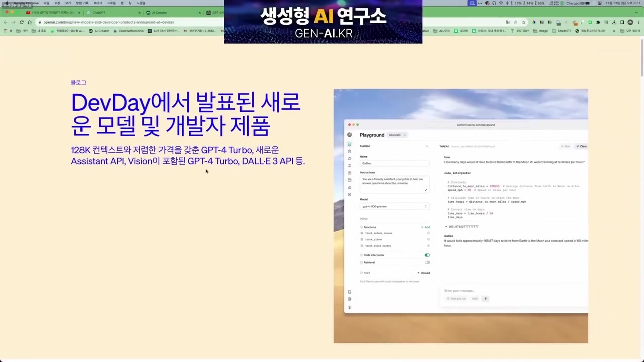Enable the Code interpreter toggle
Image resolution: width=644 pixels, height=362 pixels.
(427, 255)
